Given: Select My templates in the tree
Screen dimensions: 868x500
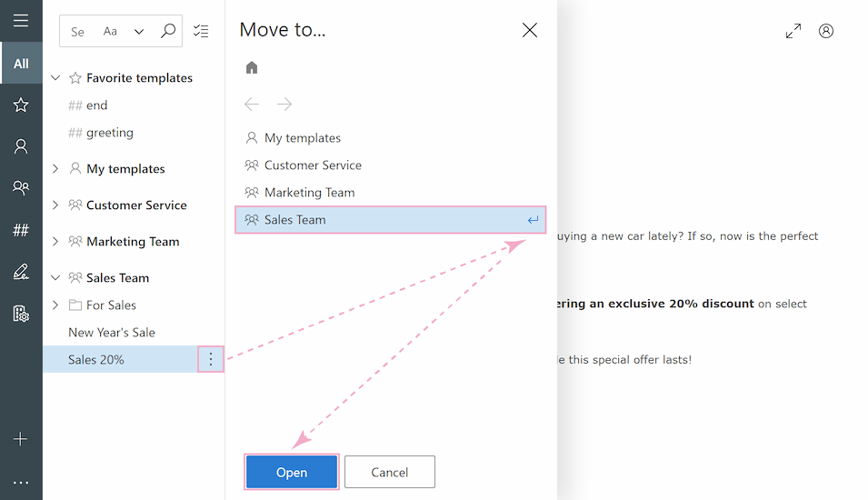Looking at the screenshot, I should (125, 168).
